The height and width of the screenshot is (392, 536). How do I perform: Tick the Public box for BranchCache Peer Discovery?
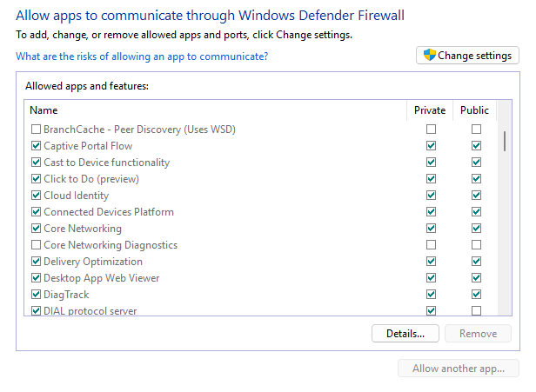point(476,129)
